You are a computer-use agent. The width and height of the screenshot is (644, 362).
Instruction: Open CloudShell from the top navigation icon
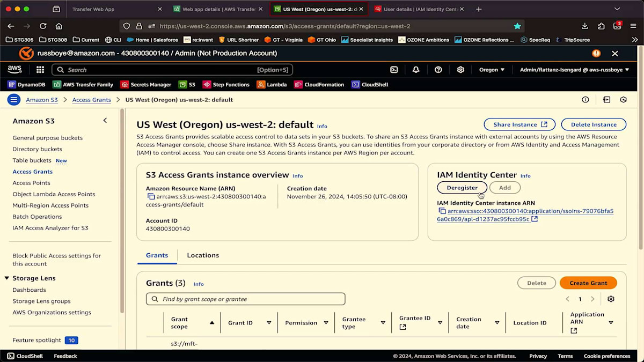tap(394, 70)
